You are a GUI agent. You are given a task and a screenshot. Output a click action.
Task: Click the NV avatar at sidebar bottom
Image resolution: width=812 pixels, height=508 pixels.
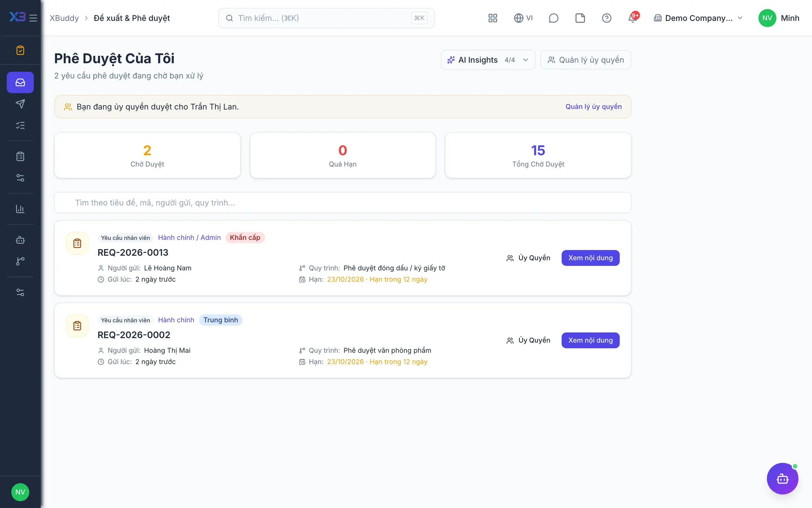point(20,492)
